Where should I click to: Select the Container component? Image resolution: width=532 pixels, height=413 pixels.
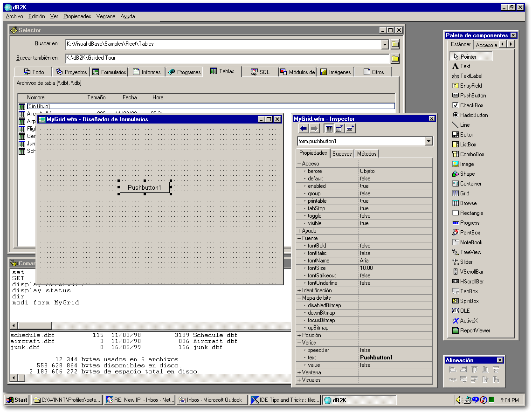[467, 184]
